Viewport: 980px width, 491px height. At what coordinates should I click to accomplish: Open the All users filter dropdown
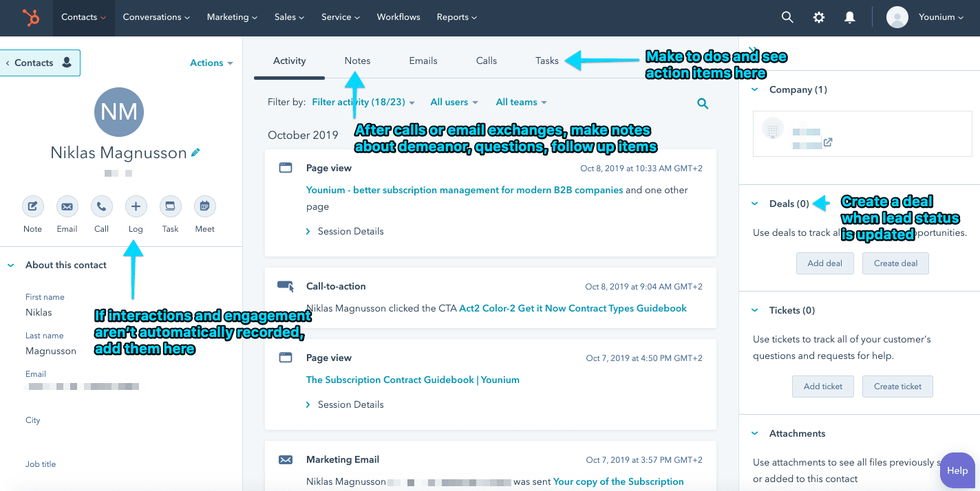pos(454,102)
